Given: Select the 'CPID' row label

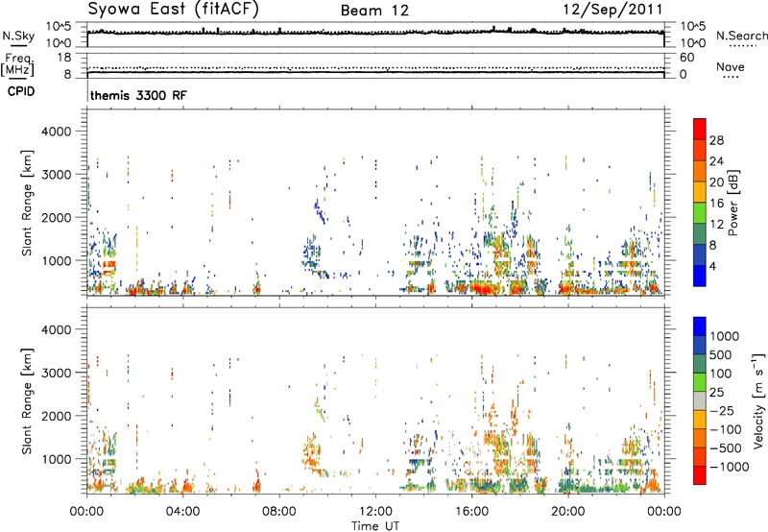Looking at the screenshot, I should pyautogui.click(x=21, y=91).
